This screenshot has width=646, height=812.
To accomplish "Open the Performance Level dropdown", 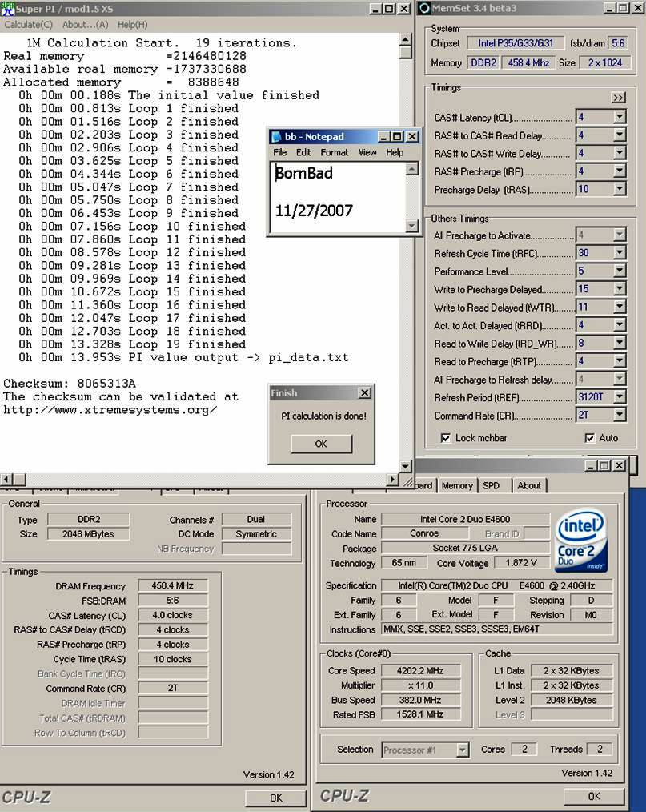I will (x=620, y=271).
